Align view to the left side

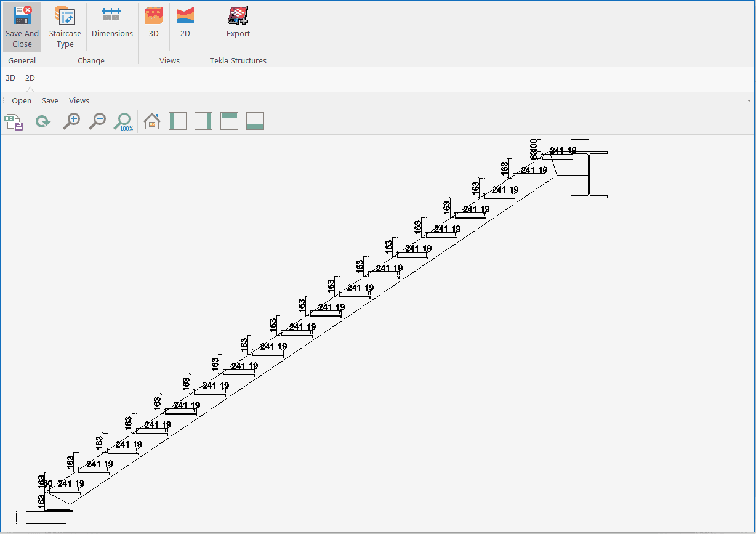[x=177, y=121]
